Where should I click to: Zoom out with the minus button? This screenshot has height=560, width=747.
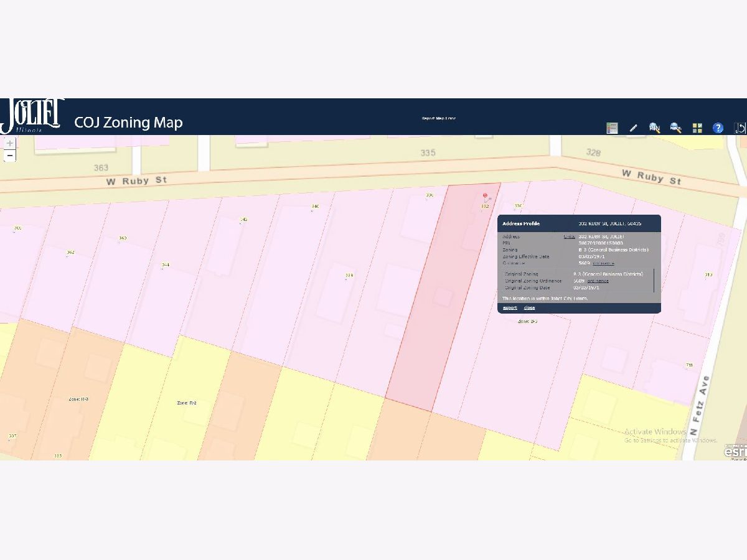click(10, 156)
